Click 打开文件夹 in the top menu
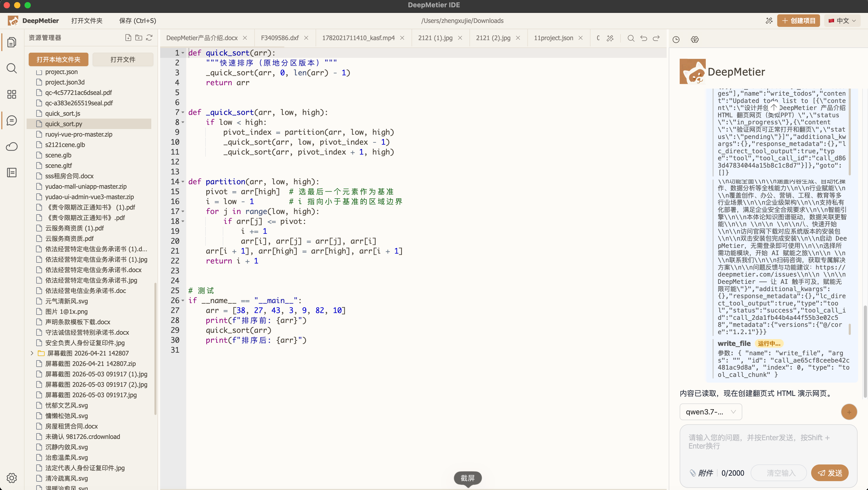The height and width of the screenshot is (490, 868). (87, 21)
